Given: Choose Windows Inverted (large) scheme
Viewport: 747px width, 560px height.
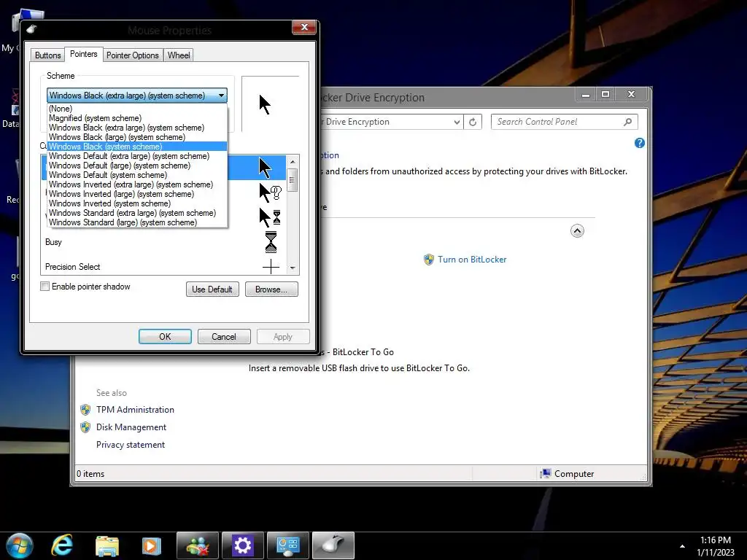Looking at the screenshot, I should coord(137,194).
